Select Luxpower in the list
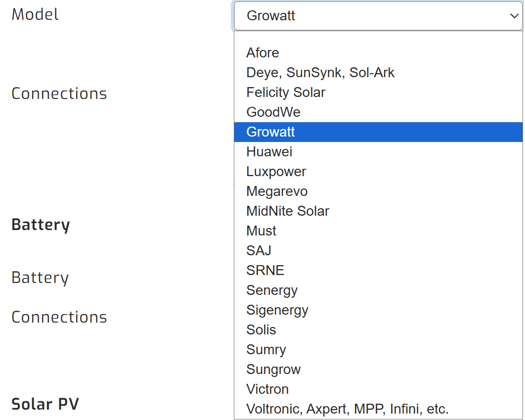This screenshot has height=420, width=525. coord(276,172)
